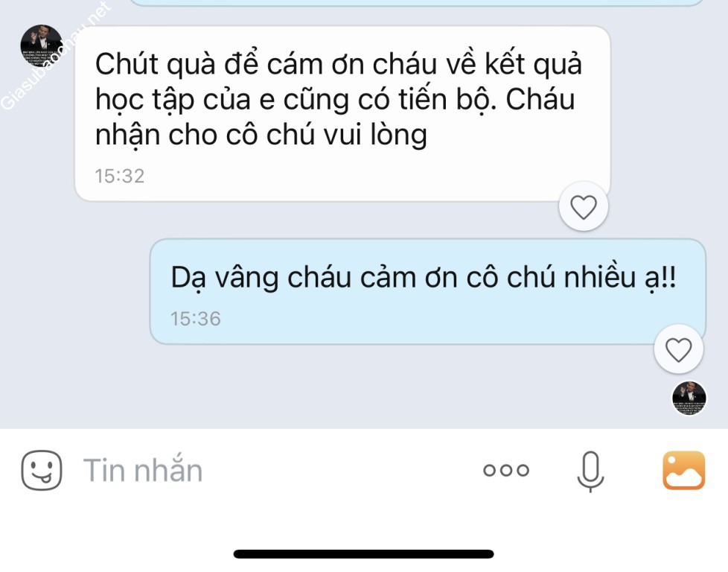Tap the 15:32 timestamp
This screenshot has height=572, width=728.
click(120, 176)
